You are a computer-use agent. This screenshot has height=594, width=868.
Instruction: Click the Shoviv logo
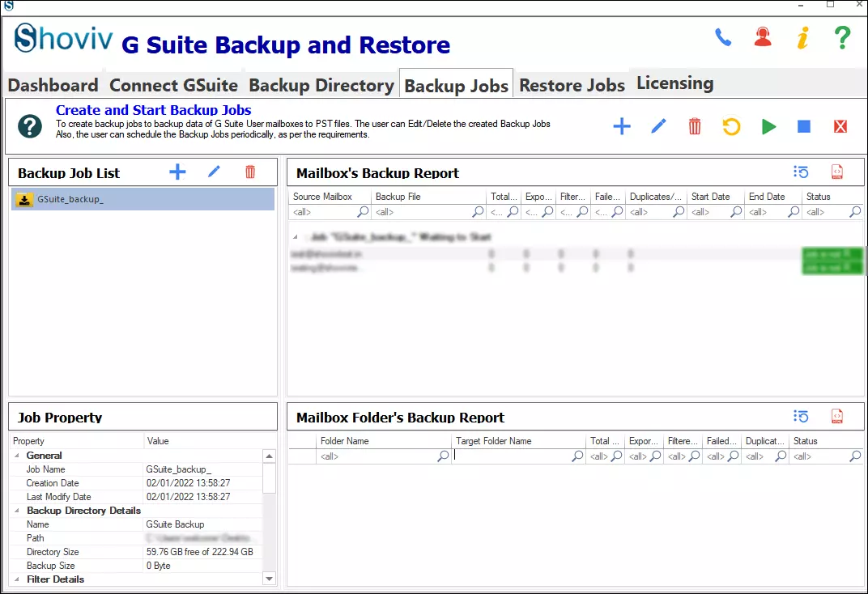[x=63, y=39]
